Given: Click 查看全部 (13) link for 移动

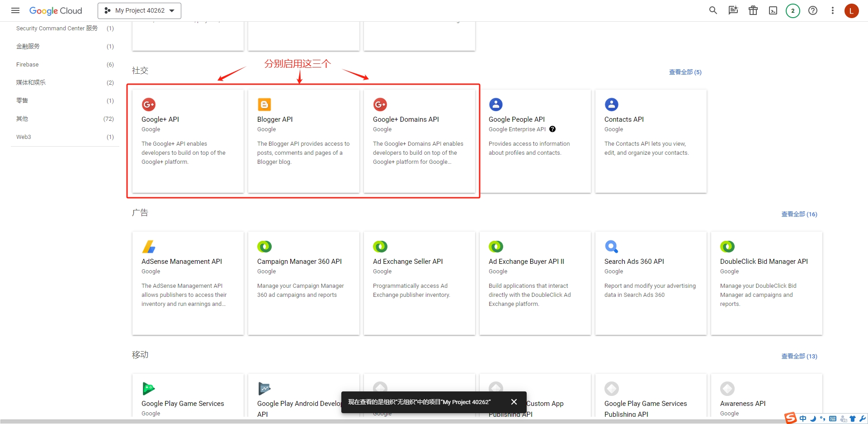Looking at the screenshot, I should [799, 356].
